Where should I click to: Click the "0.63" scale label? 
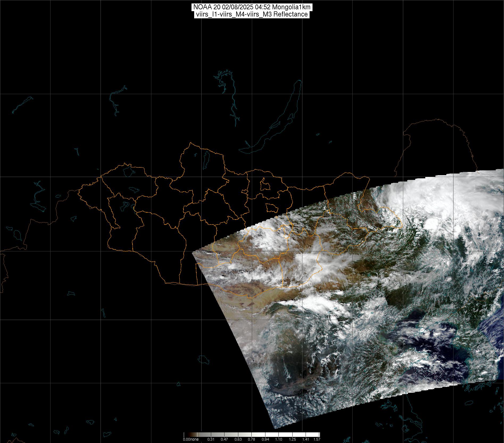pyautogui.click(x=238, y=439)
